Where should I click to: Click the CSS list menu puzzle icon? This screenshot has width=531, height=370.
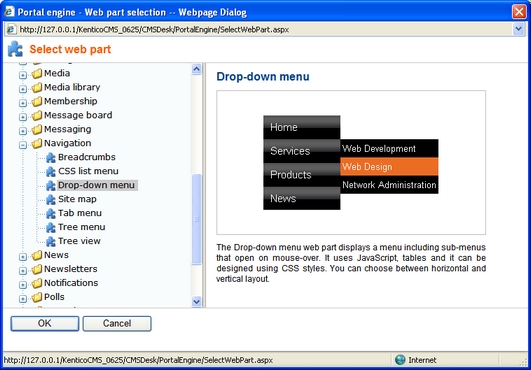point(51,171)
